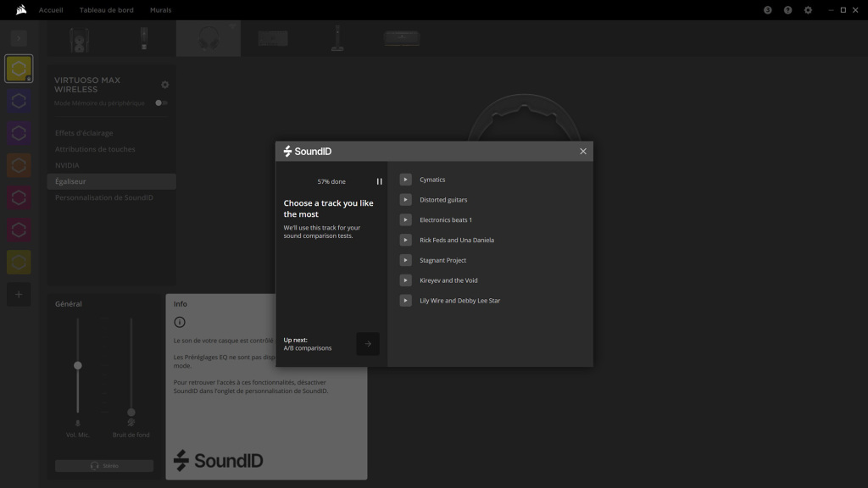Click the Stéréo audio mode button

[x=104, y=466]
